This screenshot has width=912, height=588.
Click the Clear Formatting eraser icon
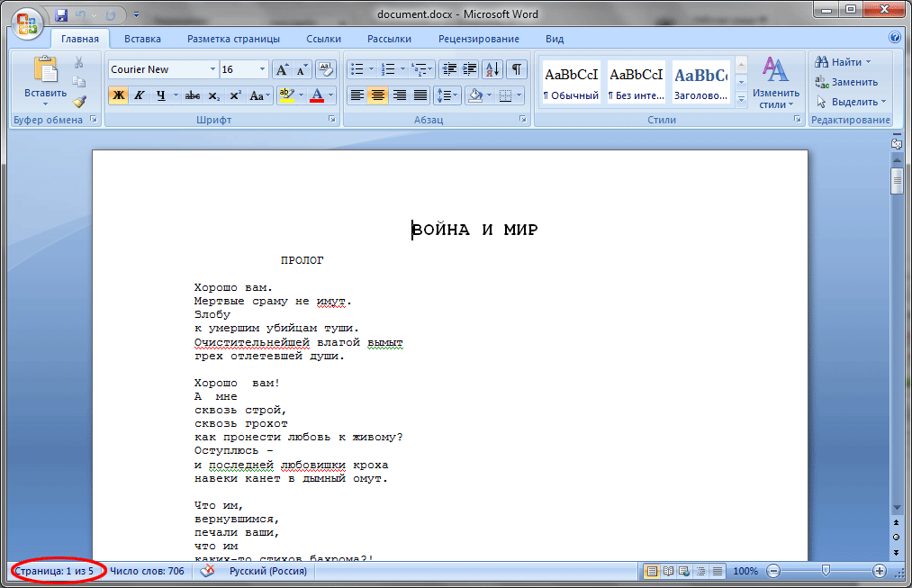326,69
